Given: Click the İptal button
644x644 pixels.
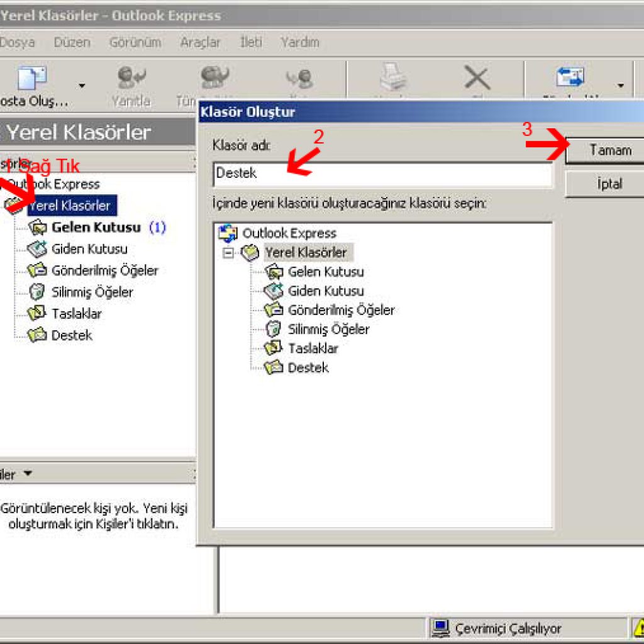Looking at the screenshot, I should [606, 184].
